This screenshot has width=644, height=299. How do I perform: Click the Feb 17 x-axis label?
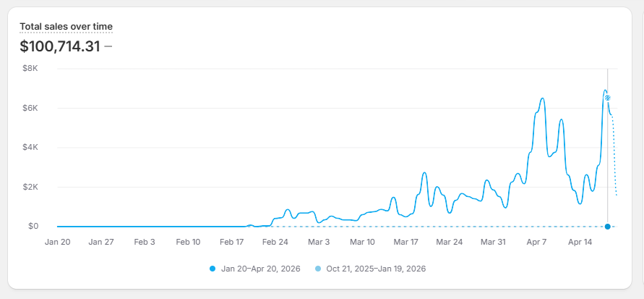coord(231,243)
